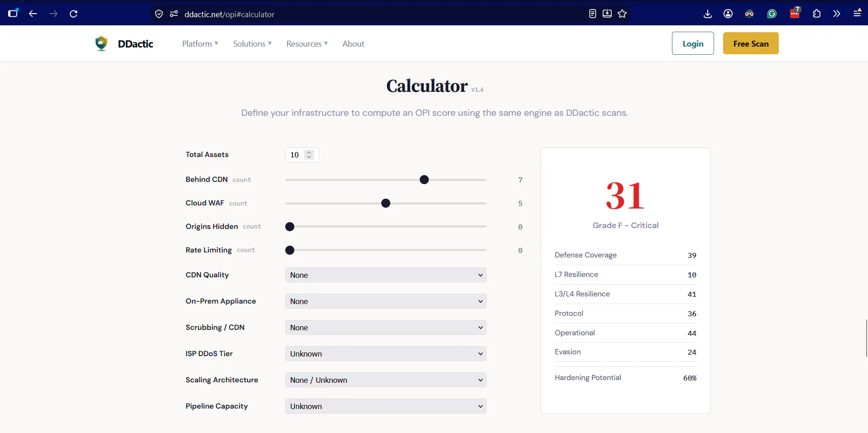
Task: Click the address bar URL
Action: (x=230, y=14)
